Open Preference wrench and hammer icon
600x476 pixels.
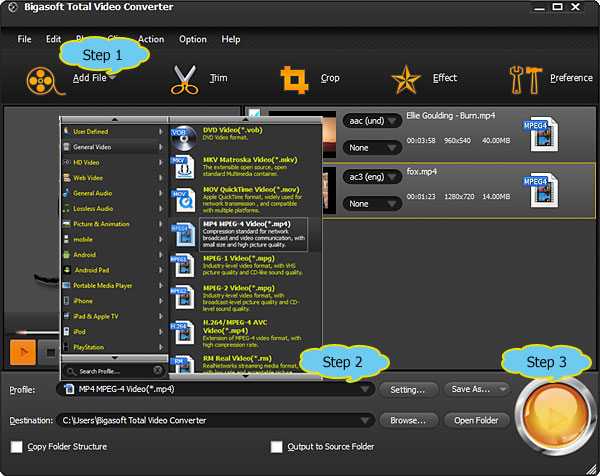pos(525,80)
